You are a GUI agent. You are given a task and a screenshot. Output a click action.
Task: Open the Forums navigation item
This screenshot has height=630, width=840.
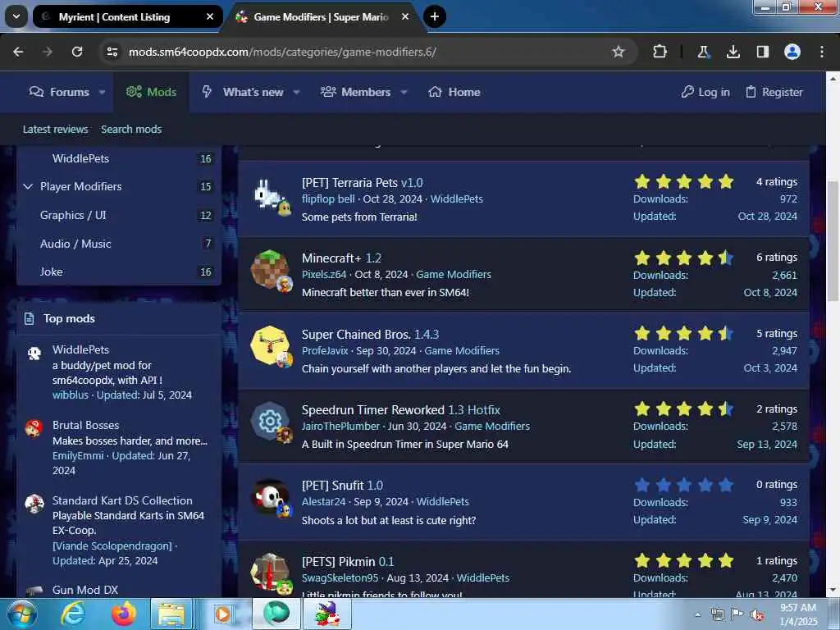click(59, 92)
